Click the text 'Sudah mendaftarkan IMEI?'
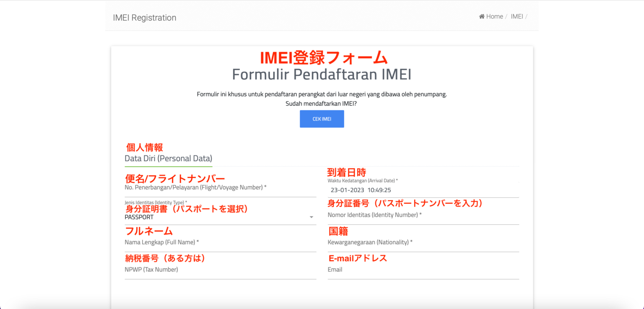This screenshot has height=309, width=644. [x=322, y=104]
